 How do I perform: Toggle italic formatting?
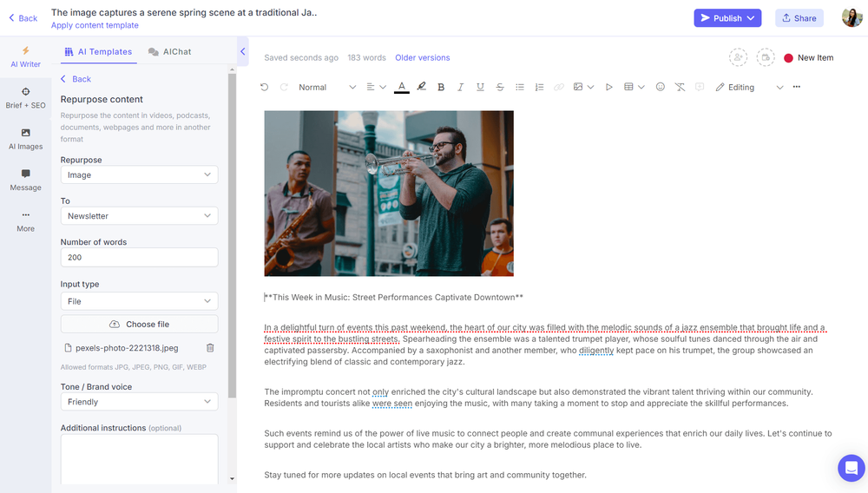coord(460,88)
